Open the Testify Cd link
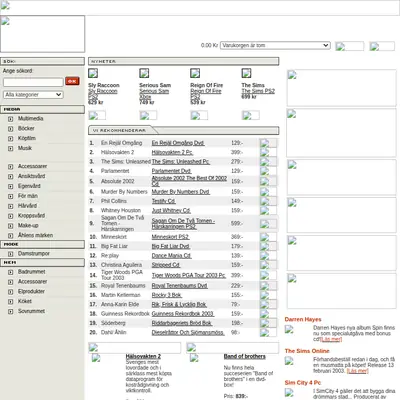The height and width of the screenshot is (400, 400). click(x=163, y=201)
